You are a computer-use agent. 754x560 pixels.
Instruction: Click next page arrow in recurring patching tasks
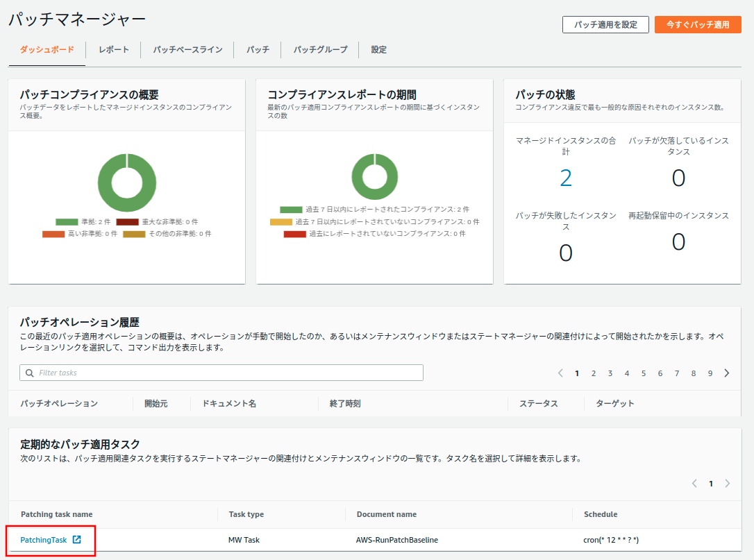[727, 484]
